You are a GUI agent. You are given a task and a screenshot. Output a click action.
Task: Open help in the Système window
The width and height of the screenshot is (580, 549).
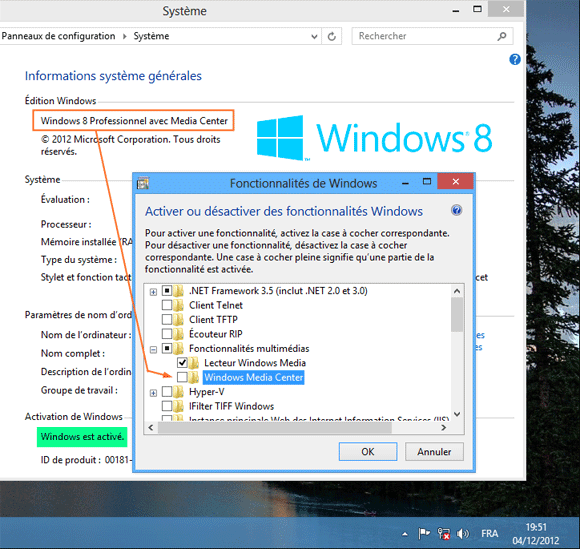click(x=515, y=59)
